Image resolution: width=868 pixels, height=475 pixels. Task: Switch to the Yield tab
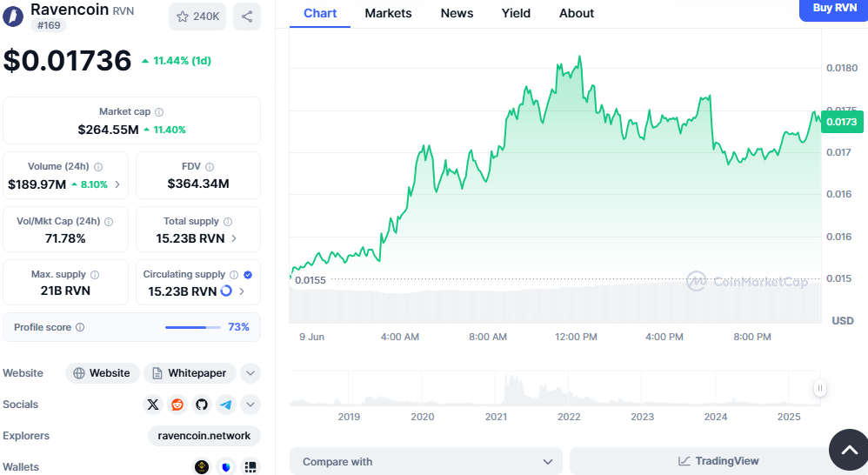515,13
